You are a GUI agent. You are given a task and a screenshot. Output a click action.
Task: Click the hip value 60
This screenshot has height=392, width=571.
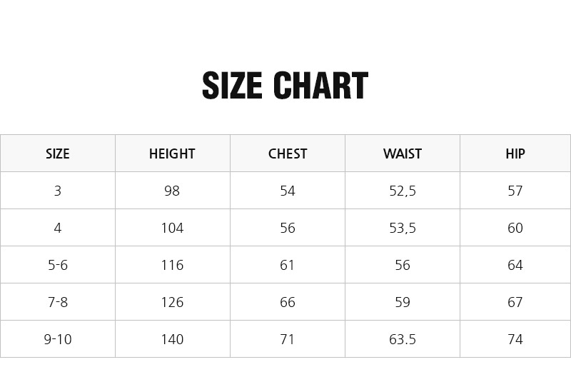[x=515, y=228]
